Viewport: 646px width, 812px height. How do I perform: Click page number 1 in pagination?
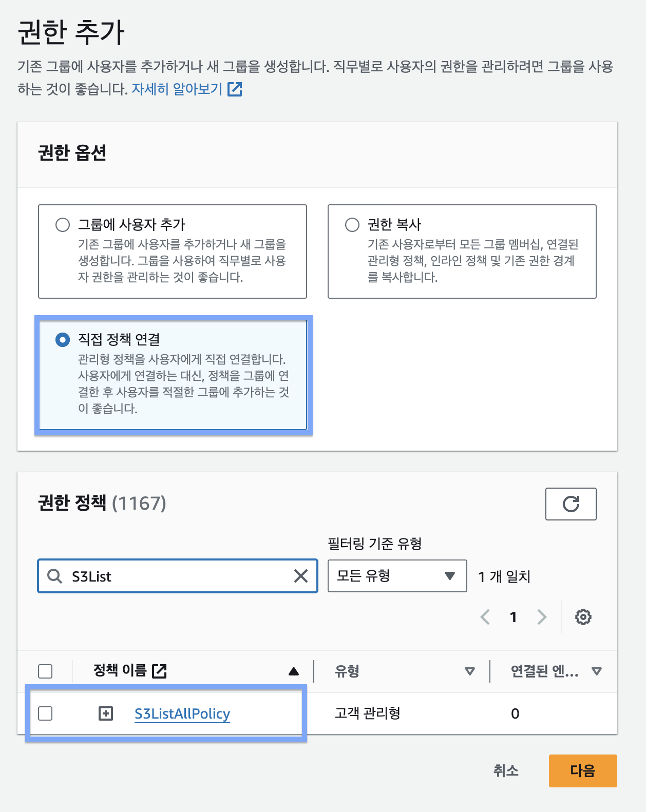(x=513, y=617)
